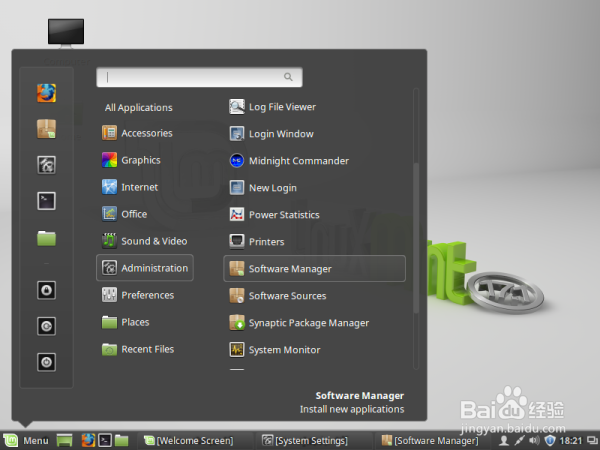Launch Firefox from the panel launcher
Screen dimensions: 600x450
[88, 440]
